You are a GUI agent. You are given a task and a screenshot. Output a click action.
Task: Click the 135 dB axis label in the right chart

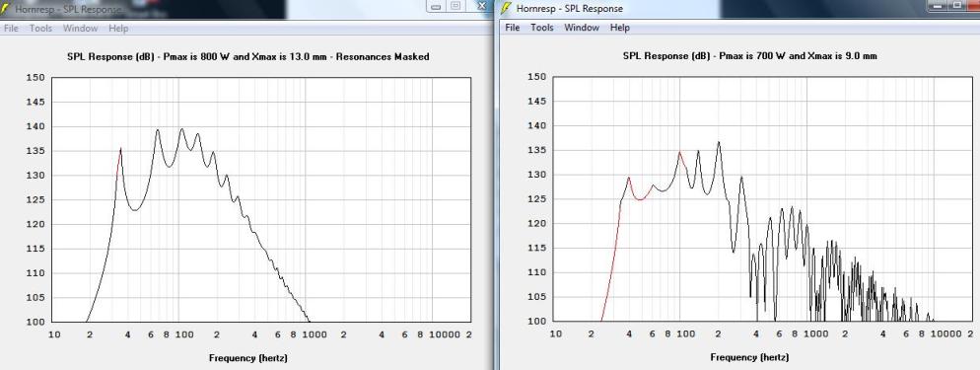537,150
